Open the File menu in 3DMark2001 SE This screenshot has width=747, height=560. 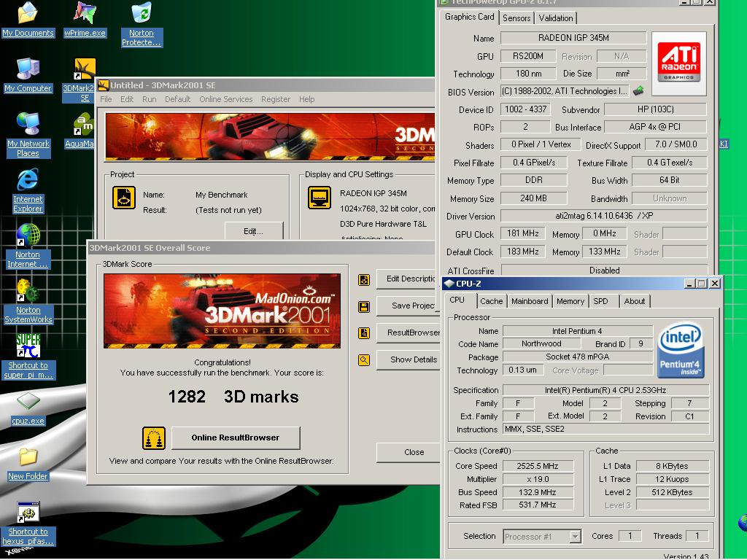pyautogui.click(x=106, y=99)
